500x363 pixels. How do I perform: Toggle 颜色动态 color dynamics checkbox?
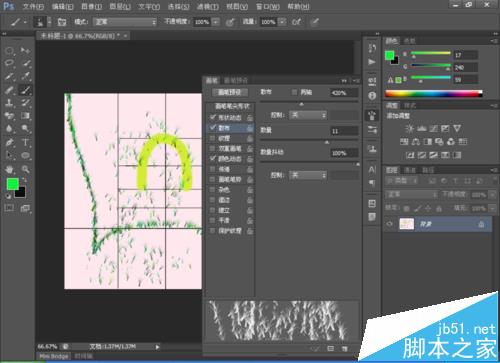213,159
